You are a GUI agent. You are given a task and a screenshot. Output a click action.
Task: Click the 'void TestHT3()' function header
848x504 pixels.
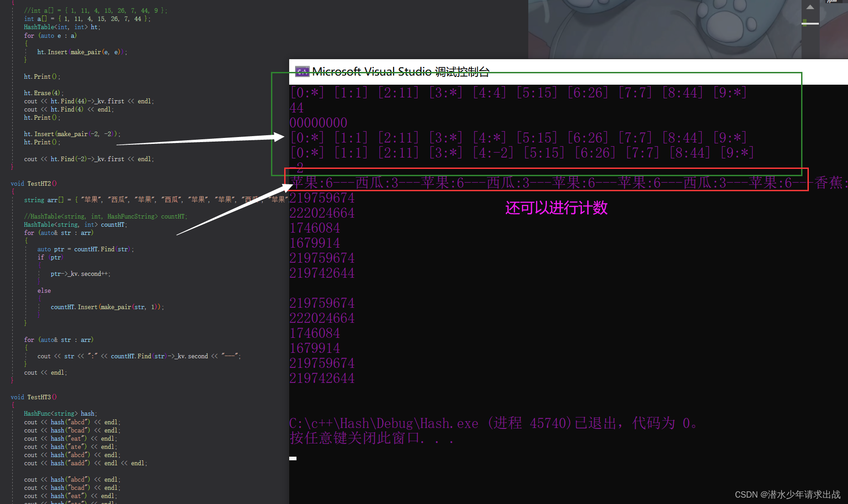(x=34, y=397)
